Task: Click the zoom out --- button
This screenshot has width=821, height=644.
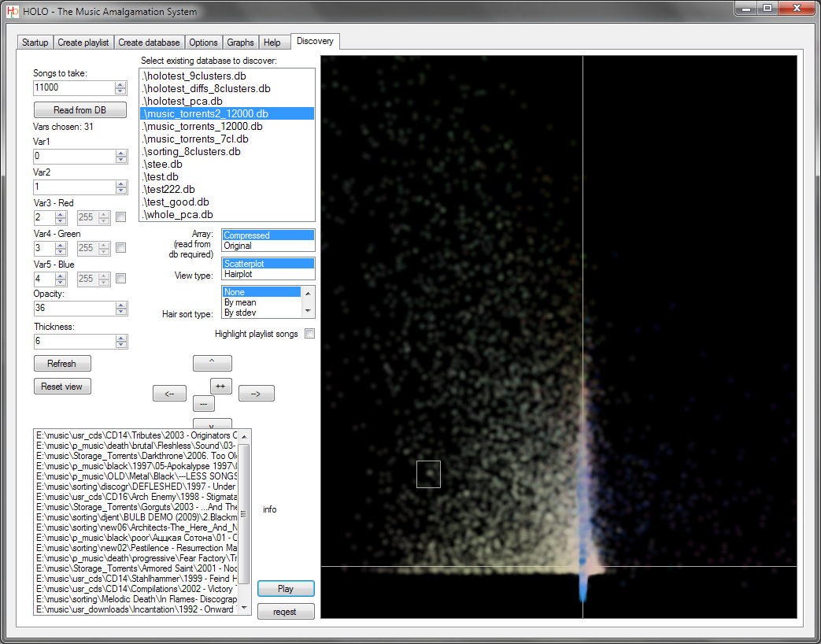Action: click(x=204, y=403)
